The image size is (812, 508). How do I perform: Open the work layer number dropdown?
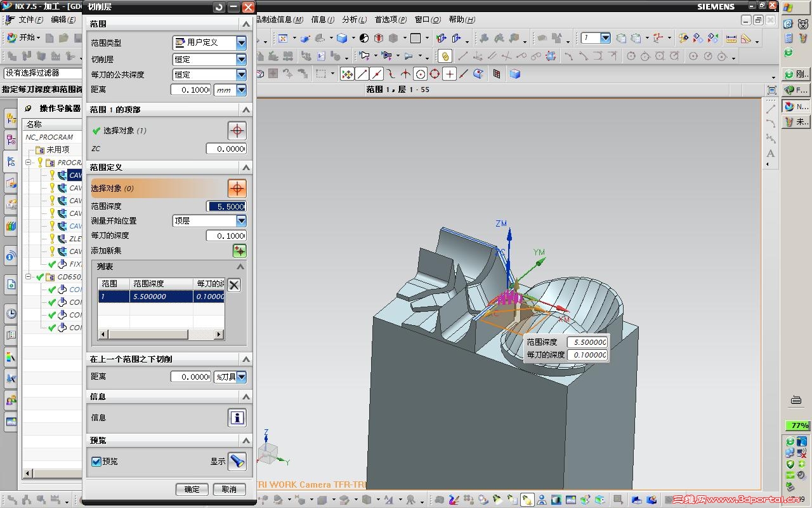605,38
